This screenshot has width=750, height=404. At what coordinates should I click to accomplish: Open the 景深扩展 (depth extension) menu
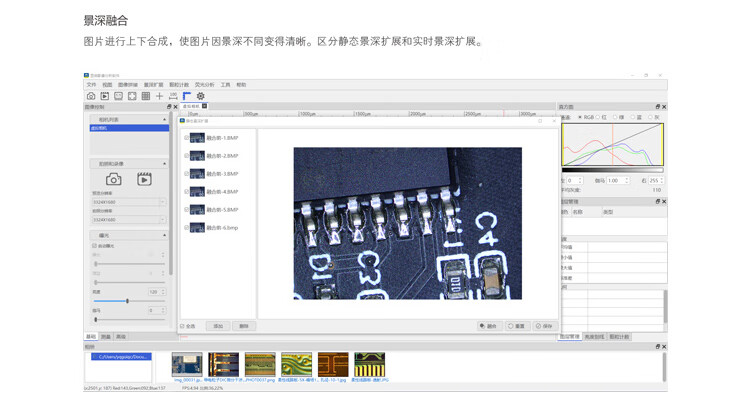[154, 85]
